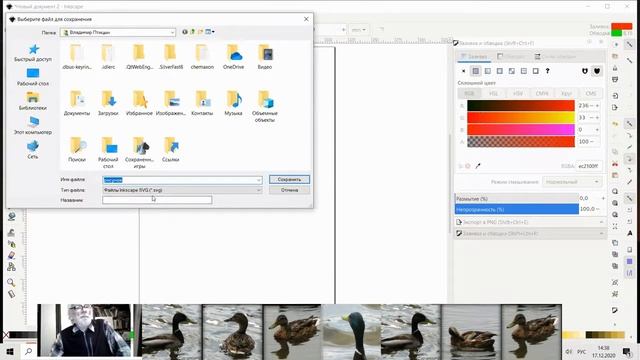Select the Видео folder
The image size is (640, 360).
point(265,57)
